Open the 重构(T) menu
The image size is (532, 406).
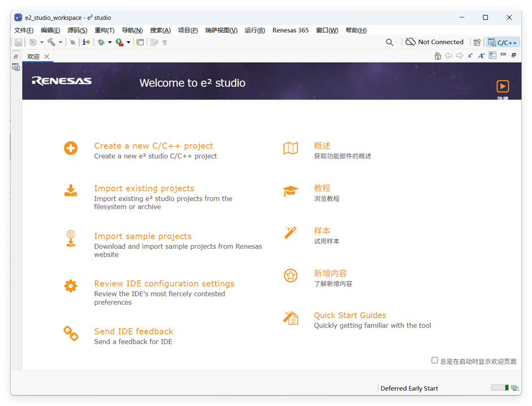(105, 30)
